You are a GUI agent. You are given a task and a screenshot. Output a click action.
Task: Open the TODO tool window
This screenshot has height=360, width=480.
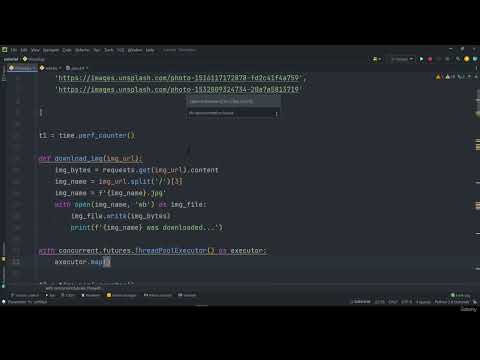[x=68, y=295]
